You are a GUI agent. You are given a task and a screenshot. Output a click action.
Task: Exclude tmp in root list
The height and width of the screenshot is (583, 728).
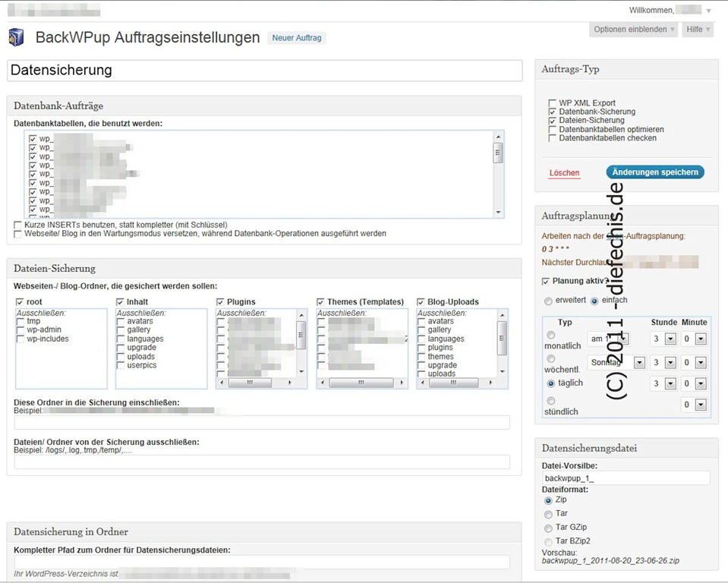pos(20,321)
